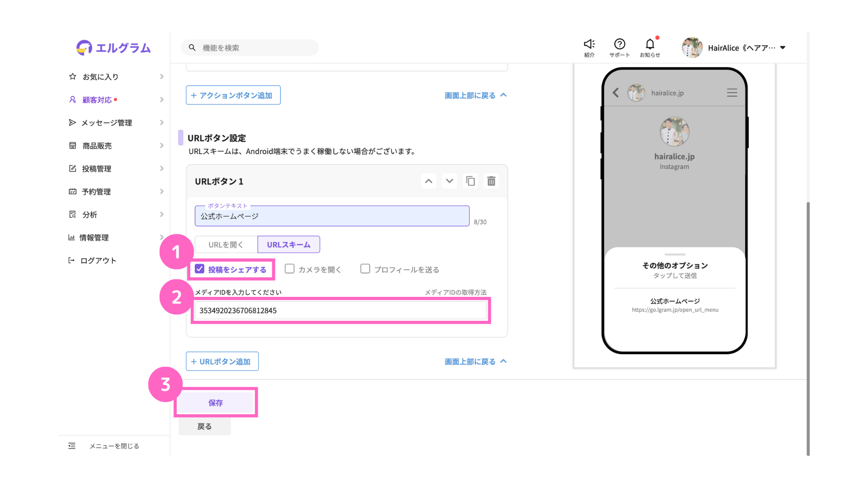Duplicate URLボタン 1 with copy icon
This screenshot has height=488, width=868.
click(x=471, y=181)
